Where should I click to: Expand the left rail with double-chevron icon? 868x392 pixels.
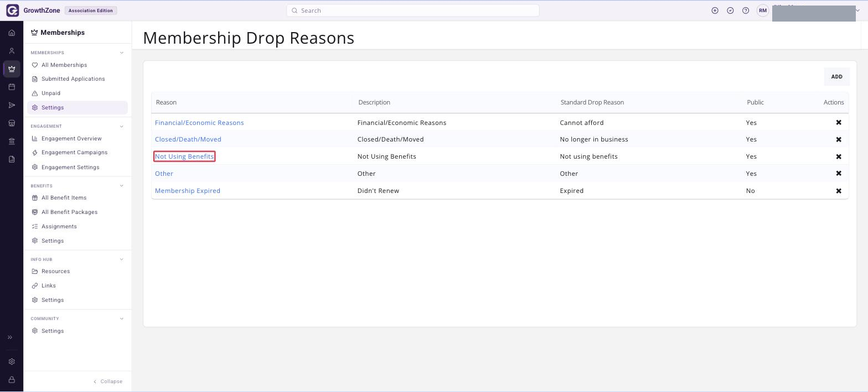tap(10, 337)
